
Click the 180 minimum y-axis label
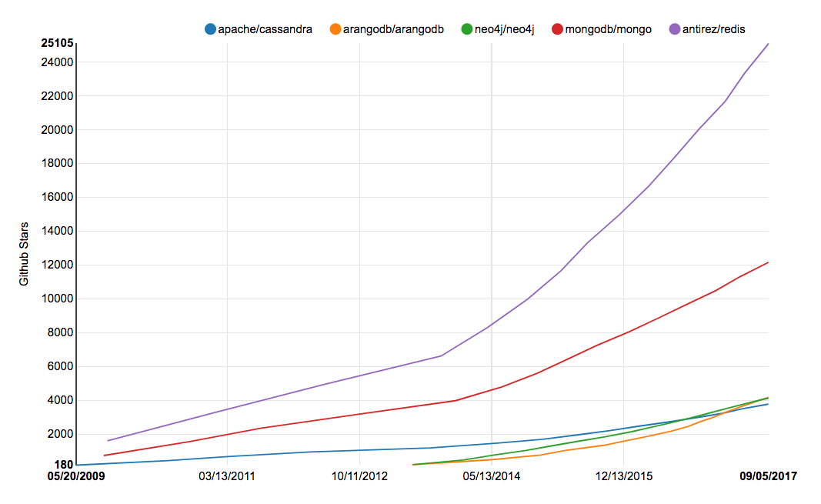(x=64, y=465)
